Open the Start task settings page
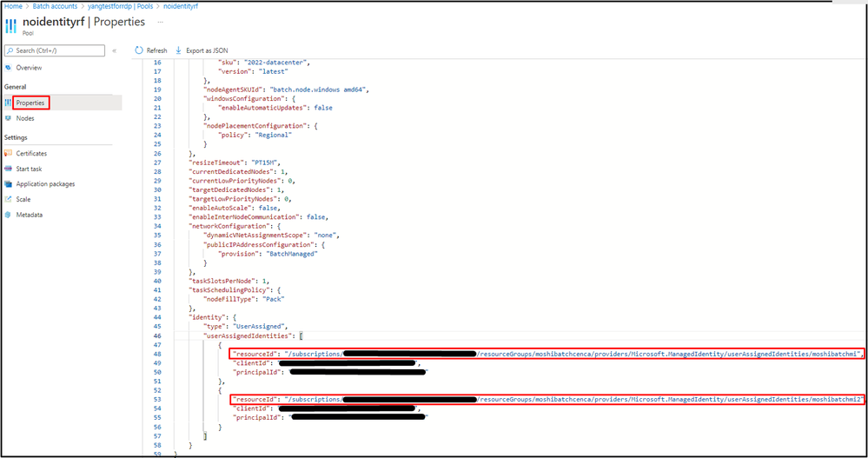Screen dimensions: 868x458 tap(29, 169)
